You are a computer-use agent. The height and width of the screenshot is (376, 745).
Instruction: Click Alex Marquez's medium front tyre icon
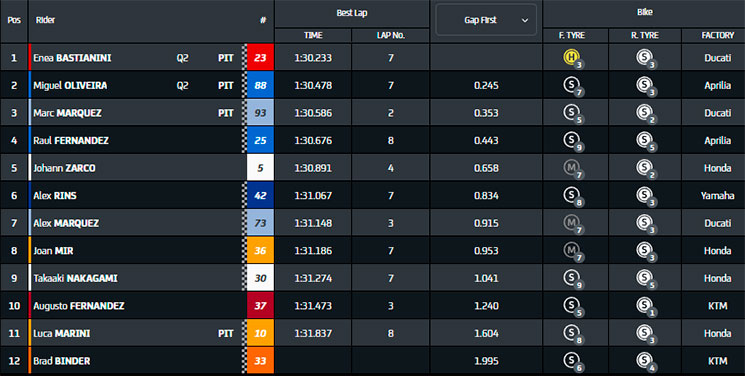tap(570, 223)
